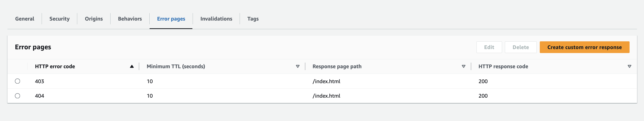Image resolution: width=644 pixels, height=121 pixels.
Task: Open the Behaviors tab
Action: click(130, 19)
